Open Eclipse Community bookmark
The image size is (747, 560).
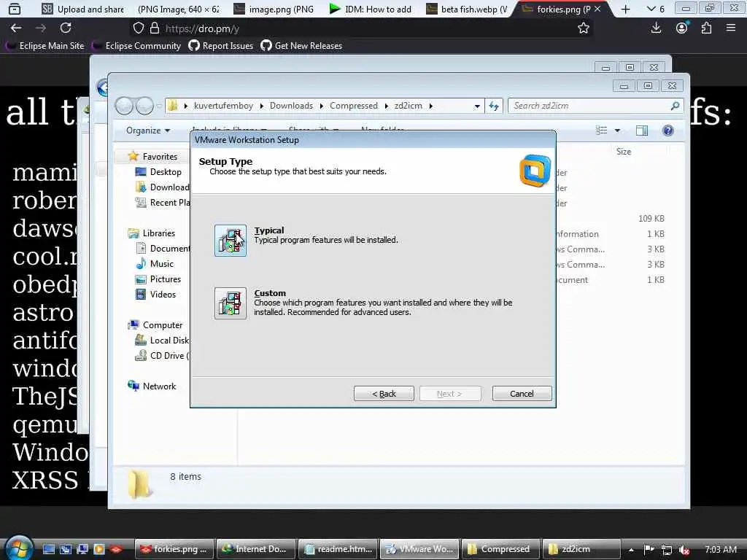coord(138,46)
